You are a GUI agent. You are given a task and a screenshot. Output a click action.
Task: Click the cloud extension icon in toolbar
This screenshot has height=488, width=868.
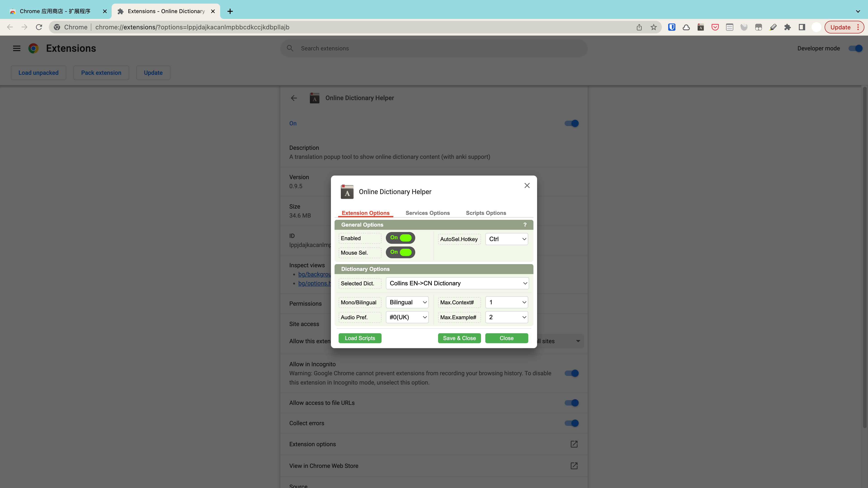686,27
